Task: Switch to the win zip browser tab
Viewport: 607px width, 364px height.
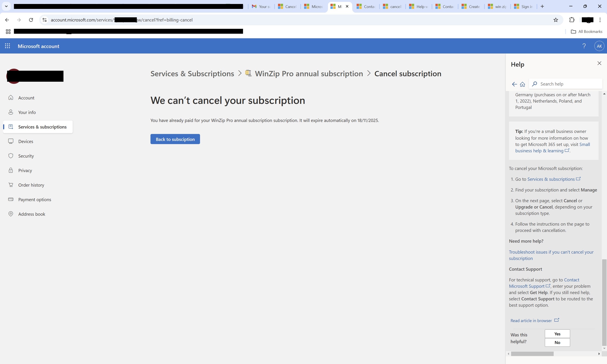Action: click(497, 7)
